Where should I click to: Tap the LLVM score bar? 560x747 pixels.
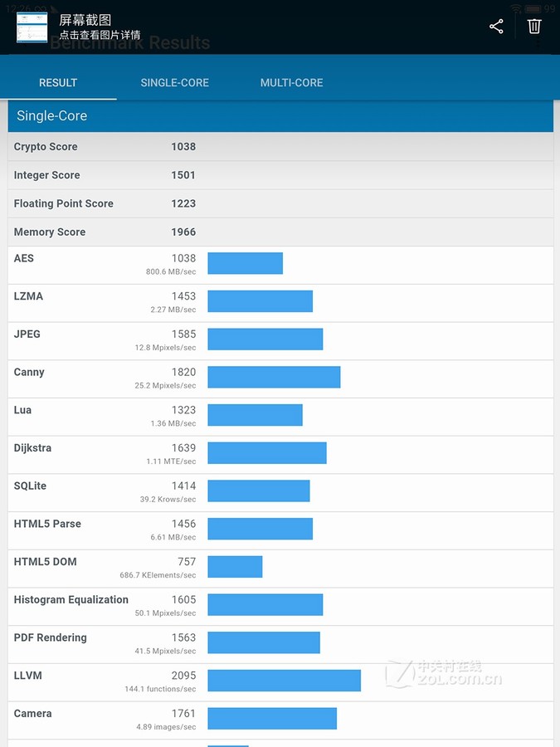[284, 681]
